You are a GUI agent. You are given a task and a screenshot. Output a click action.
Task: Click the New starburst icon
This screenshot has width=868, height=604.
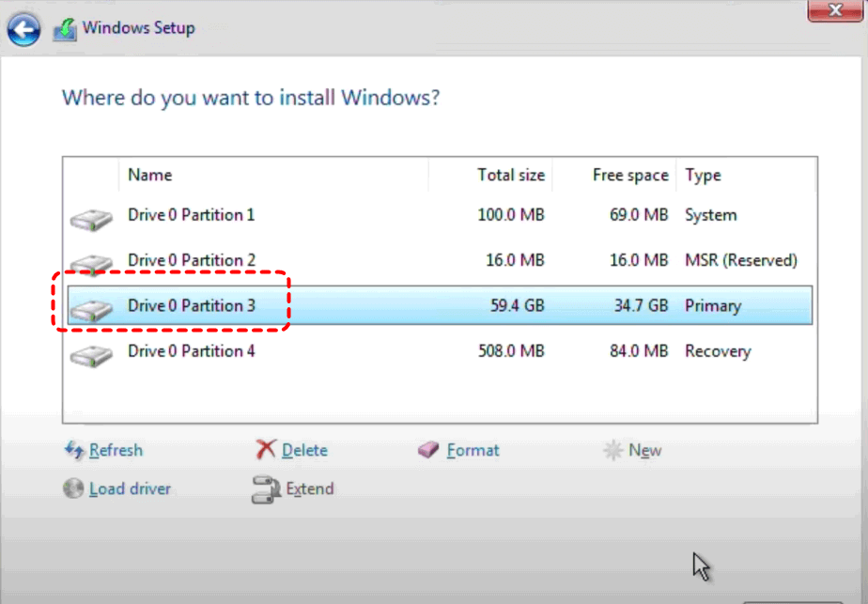click(x=612, y=450)
